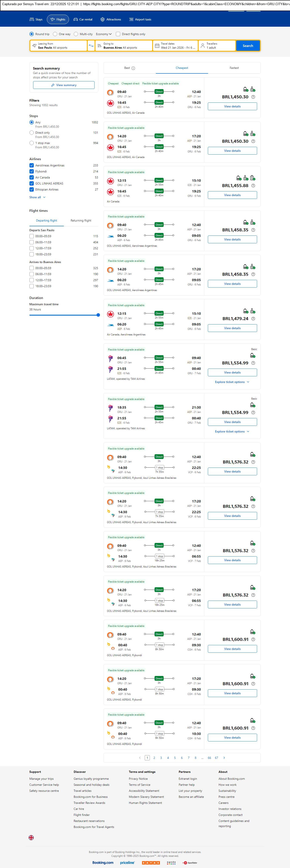Select the One way radio button
Image resolution: width=290 pixels, height=868 pixels.
(55, 34)
